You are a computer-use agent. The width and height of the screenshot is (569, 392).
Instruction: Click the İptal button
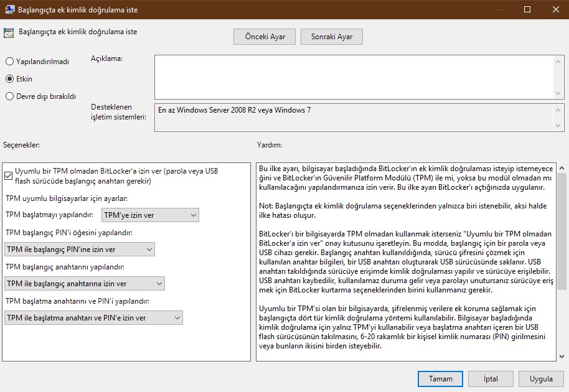point(490,378)
